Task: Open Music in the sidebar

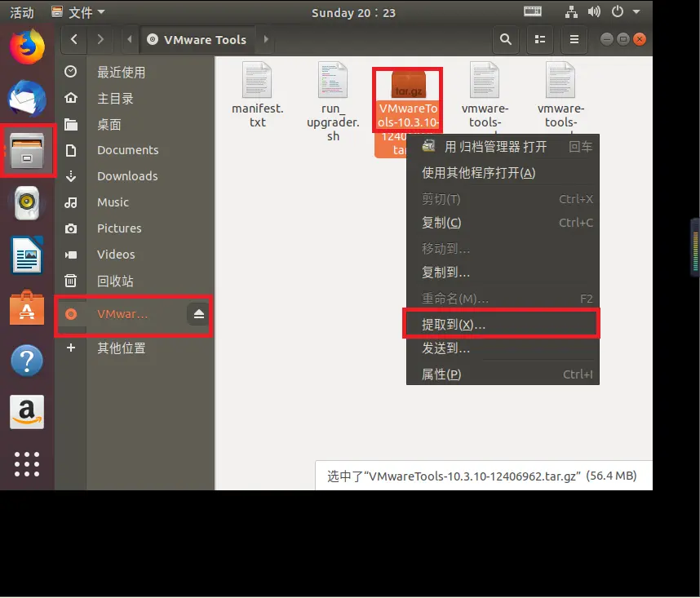Action: pyautogui.click(x=135, y=202)
